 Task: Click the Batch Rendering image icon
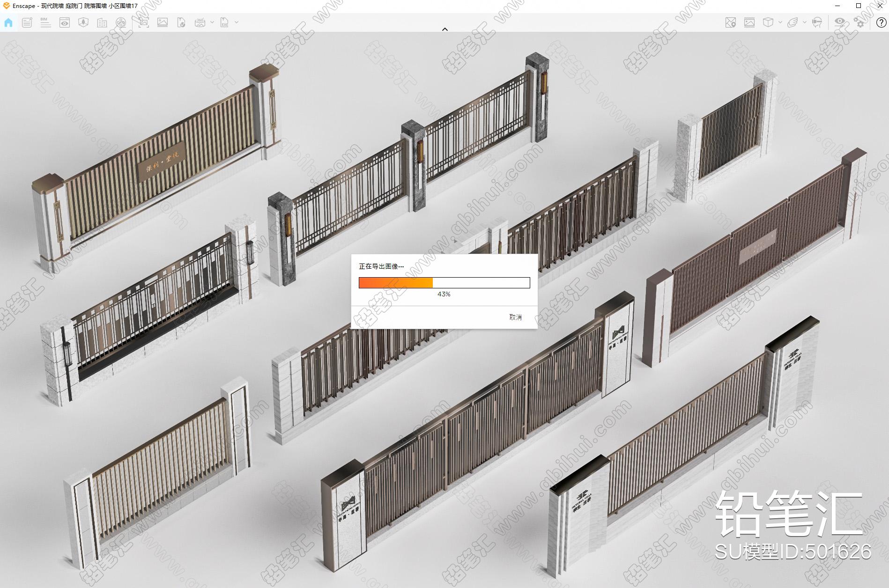pos(163,22)
